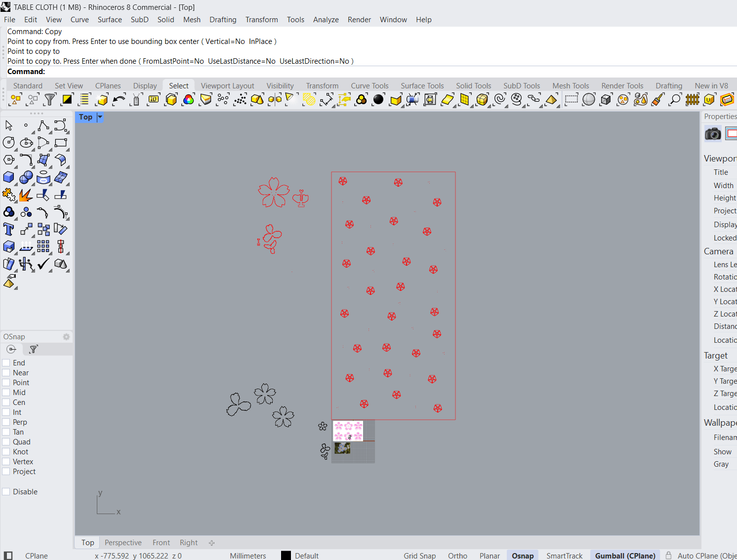The height and width of the screenshot is (560, 737).
Task: Click the Rectangular Array tool
Action: (43, 246)
